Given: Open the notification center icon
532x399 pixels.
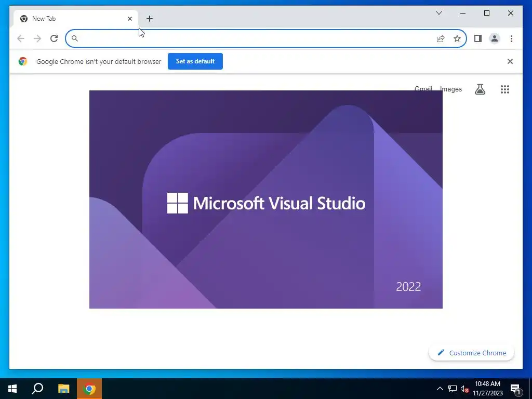Looking at the screenshot, I should click(515, 389).
